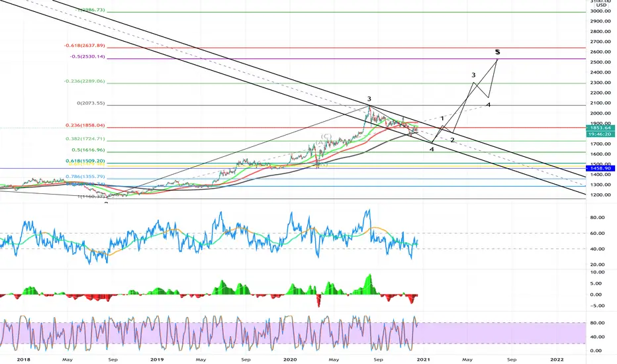Click the USD currency label on price axis
The width and height of the screenshot is (617, 364).
pyautogui.click(x=601, y=5)
